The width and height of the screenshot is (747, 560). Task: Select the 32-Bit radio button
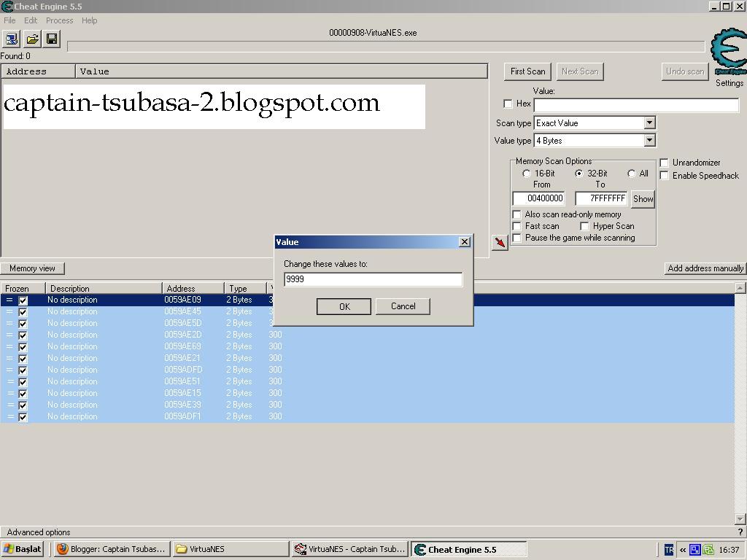pyautogui.click(x=578, y=174)
